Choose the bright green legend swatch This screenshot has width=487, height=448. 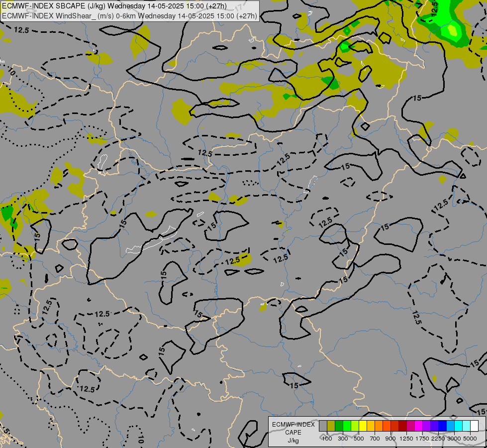pyautogui.click(x=347, y=426)
